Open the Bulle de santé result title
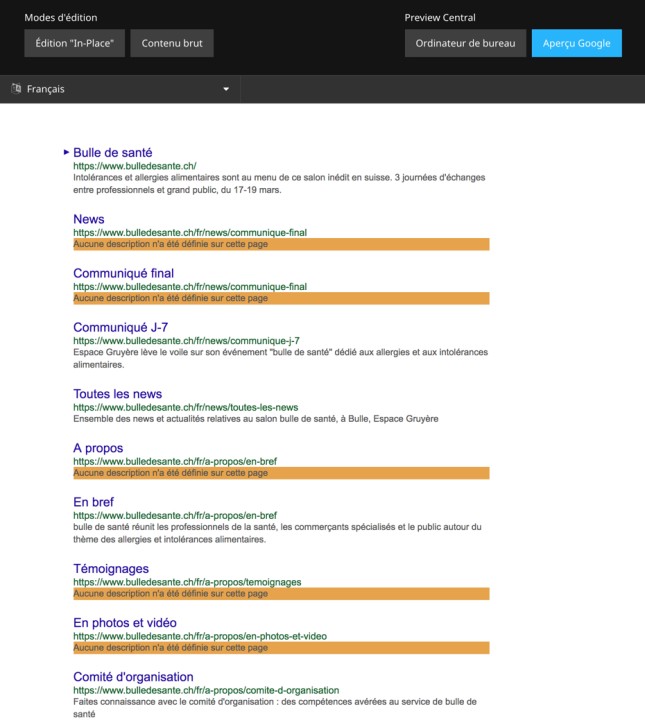Screen dimensions: 645x725 [x=112, y=153]
